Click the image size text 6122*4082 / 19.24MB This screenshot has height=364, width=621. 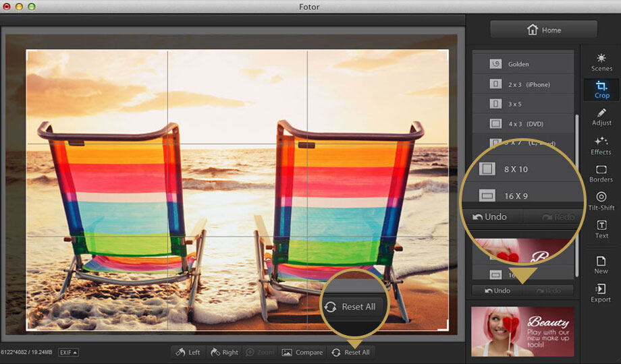26,352
